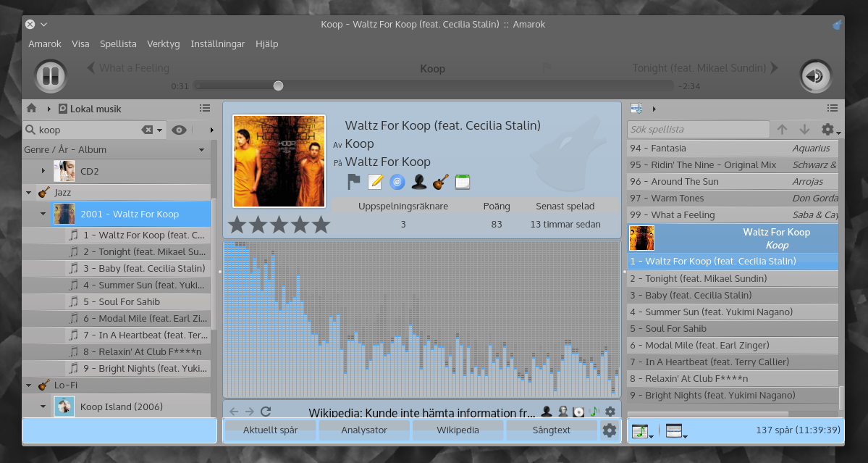Click the blue disc album icon
This screenshot has height=463, width=868.
(x=397, y=182)
